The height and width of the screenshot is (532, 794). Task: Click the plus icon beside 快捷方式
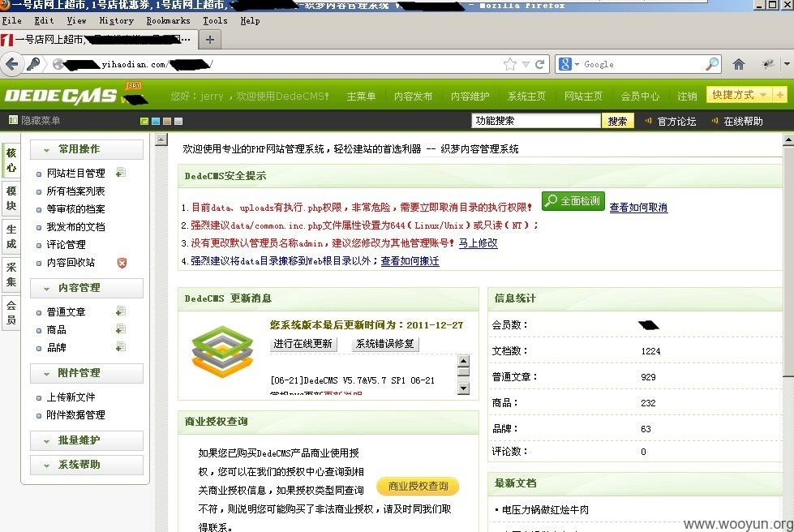780,95
